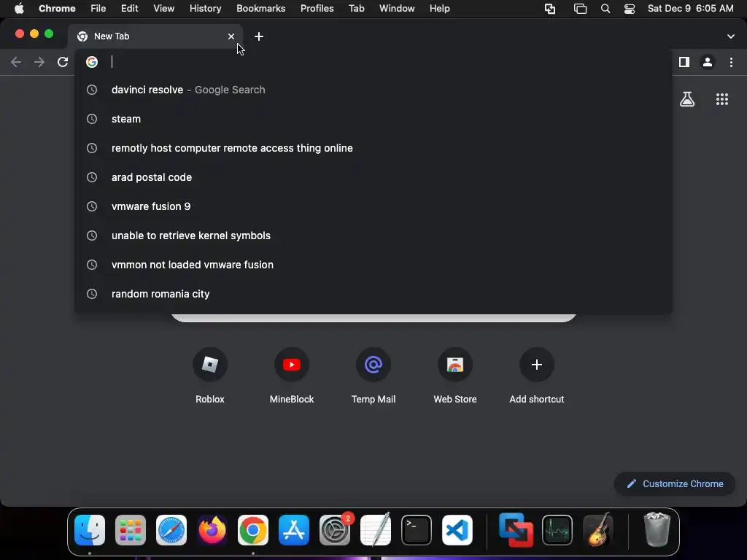
Task: Expand the tab search chevron
Action: 731,36
